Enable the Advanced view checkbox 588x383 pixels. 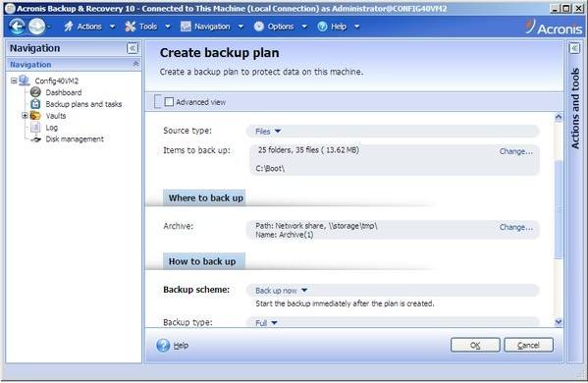tap(169, 102)
